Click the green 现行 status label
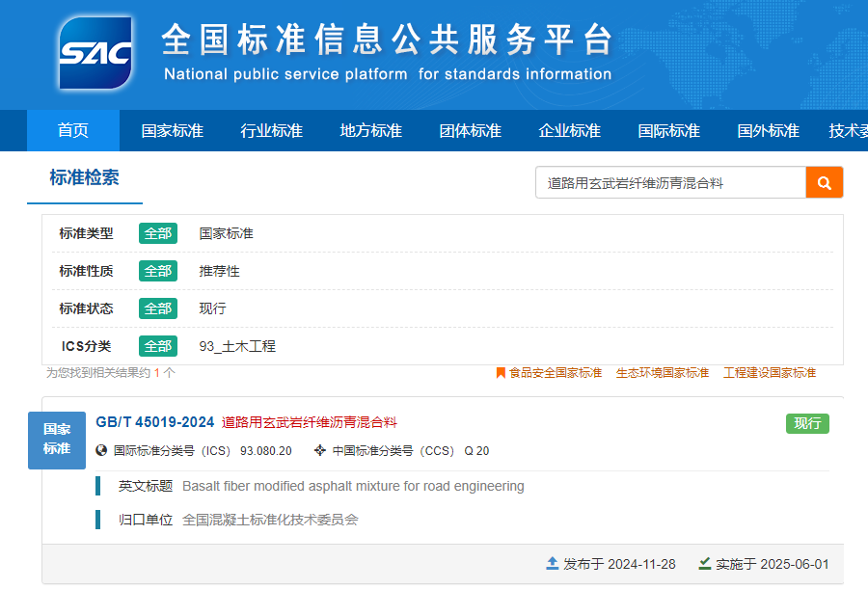This screenshot has height=589, width=868. (x=807, y=423)
